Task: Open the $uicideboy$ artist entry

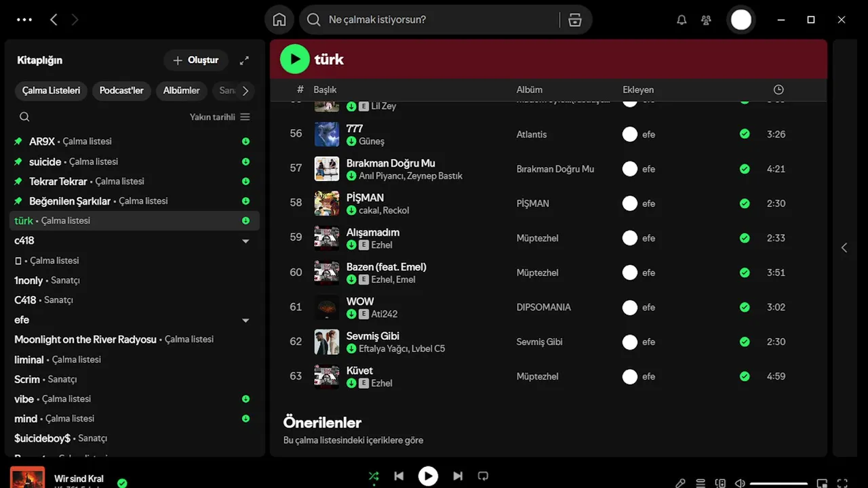Action: (134, 438)
